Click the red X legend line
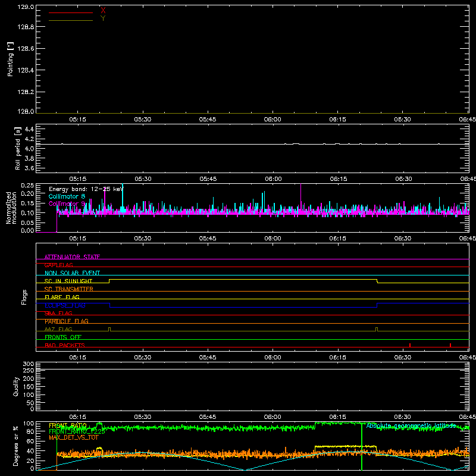476x476 pixels. pos(71,12)
